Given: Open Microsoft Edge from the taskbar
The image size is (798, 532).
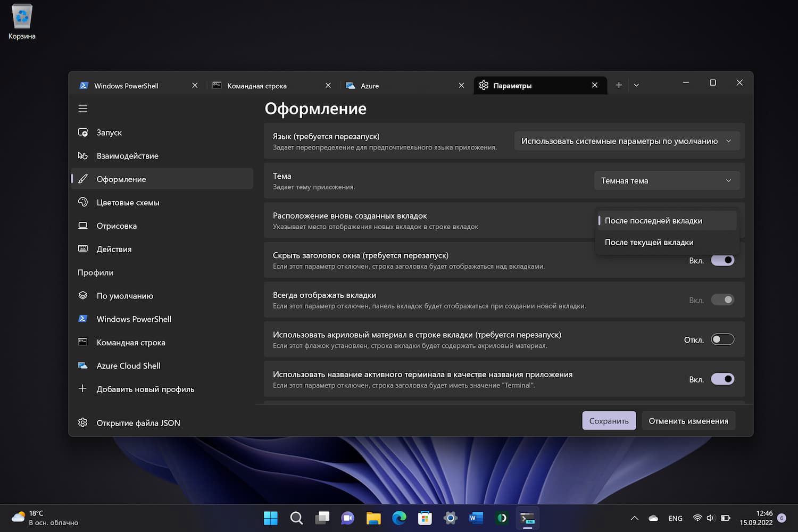Looking at the screenshot, I should 399,518.
